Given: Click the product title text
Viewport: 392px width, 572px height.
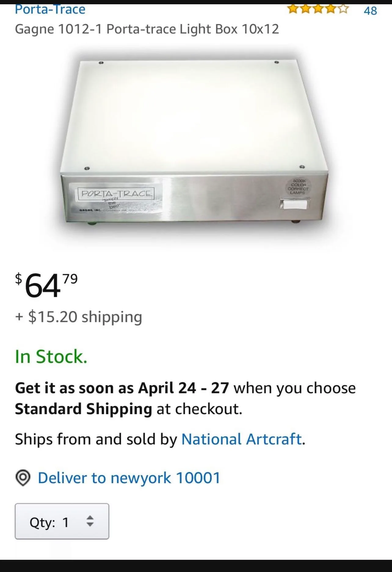Looking at the screenshot, I should click(x=147, y=29).
